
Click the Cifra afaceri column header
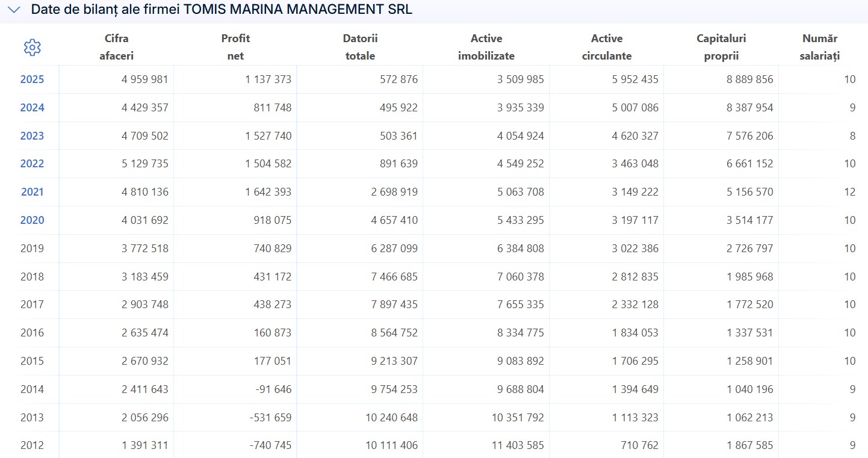(116, 48)
